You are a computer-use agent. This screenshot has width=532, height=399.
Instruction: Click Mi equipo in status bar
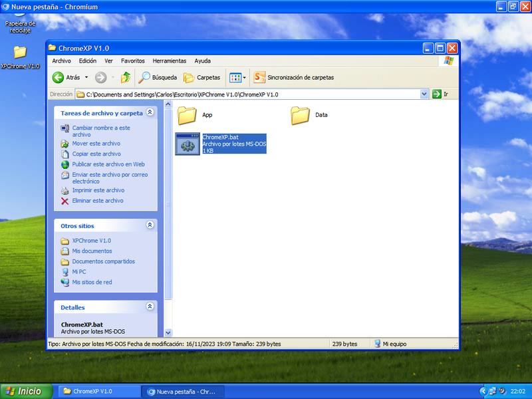pyautogui.click(x=390, y=344)
